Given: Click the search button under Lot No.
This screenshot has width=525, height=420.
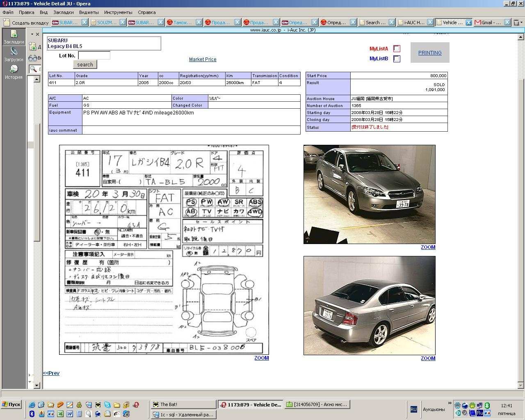Looking at the screenshot, I should tap(85, 64).
